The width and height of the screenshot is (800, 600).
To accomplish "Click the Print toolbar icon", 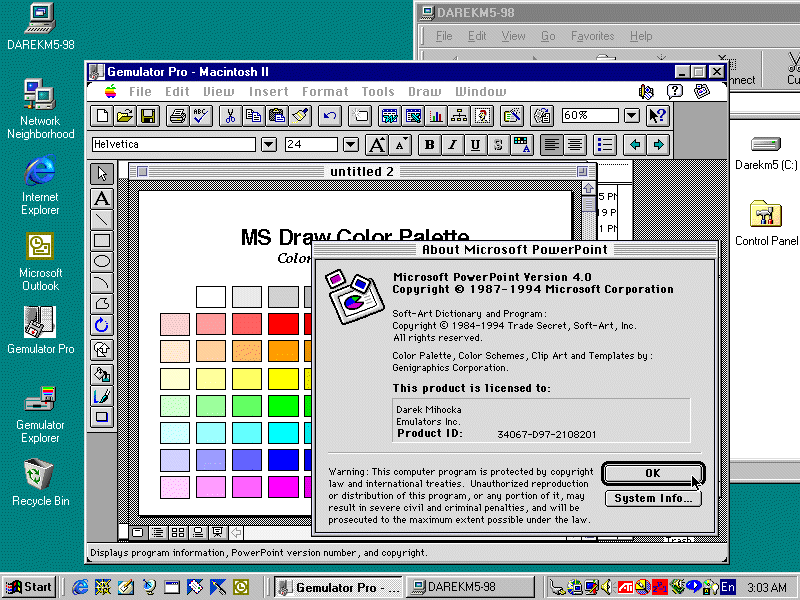I will pyautogui.click(x=178, y=116).
